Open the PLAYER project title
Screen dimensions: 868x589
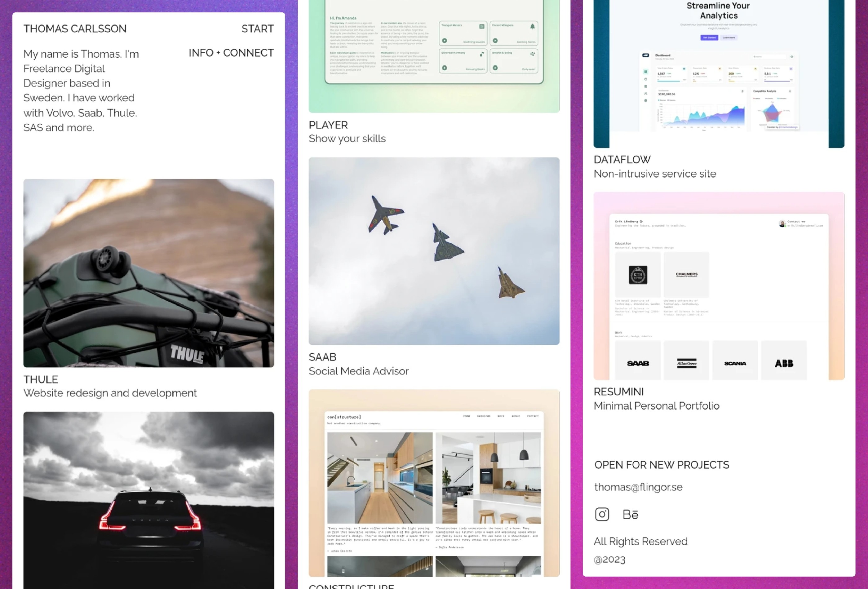(328, 125)
